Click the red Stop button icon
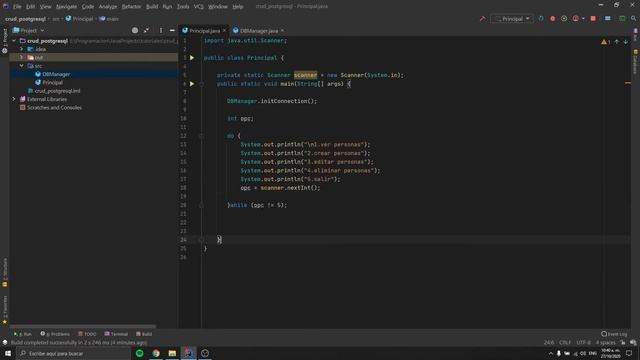Screen dimensions: 640x360 593,19
